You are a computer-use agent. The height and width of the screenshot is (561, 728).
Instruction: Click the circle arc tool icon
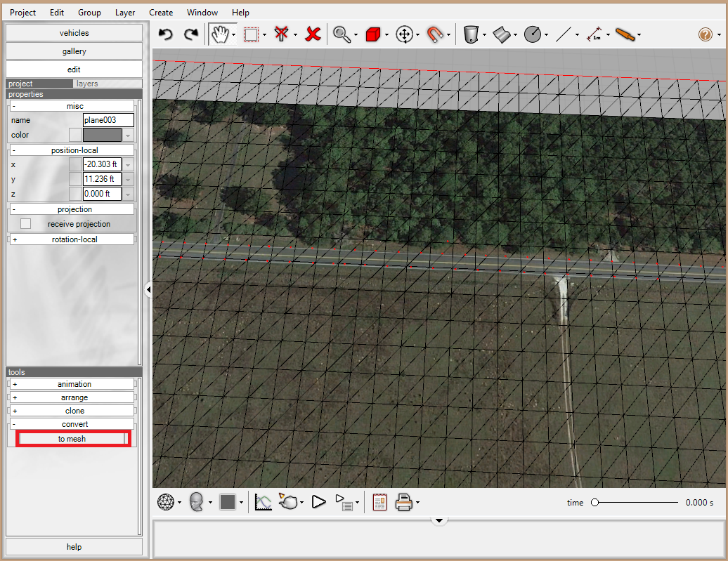533,34
